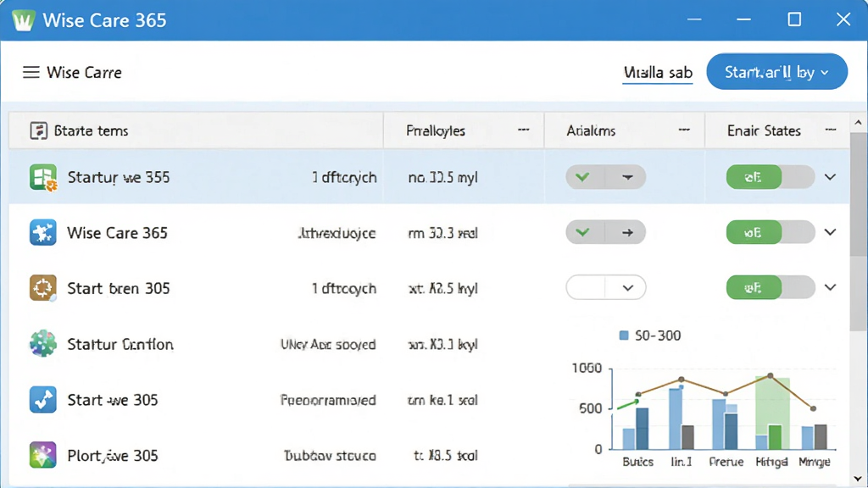868x488 pixels.
Task: Switch to the Mialla sab tab
Action: [x=658, y=73]
